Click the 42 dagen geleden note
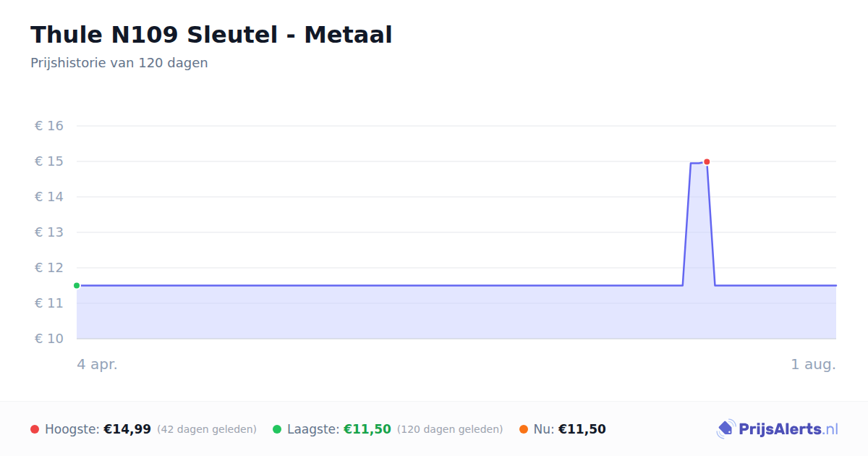The image size is (868, 456). 207,429
